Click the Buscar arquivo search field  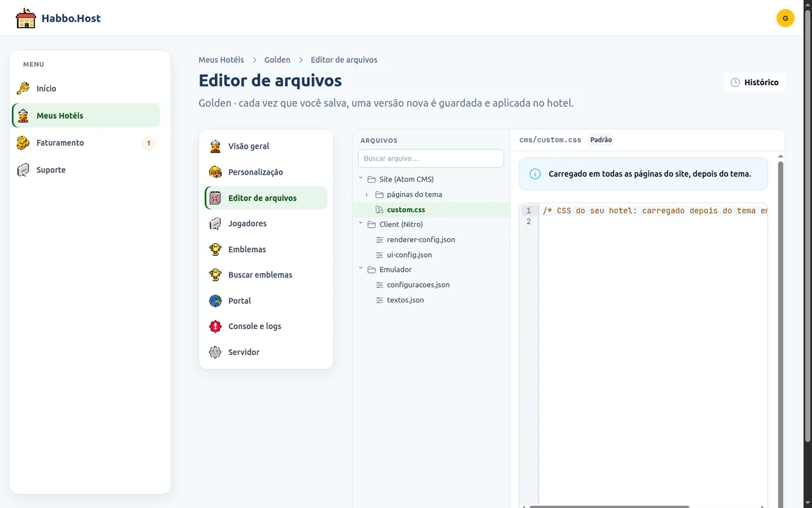(x=431, y=158)
